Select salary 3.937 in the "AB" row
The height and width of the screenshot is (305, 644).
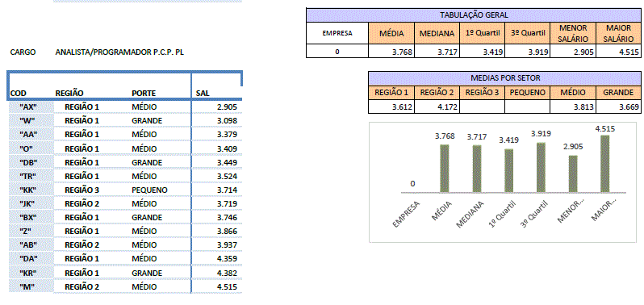(227, 245)
